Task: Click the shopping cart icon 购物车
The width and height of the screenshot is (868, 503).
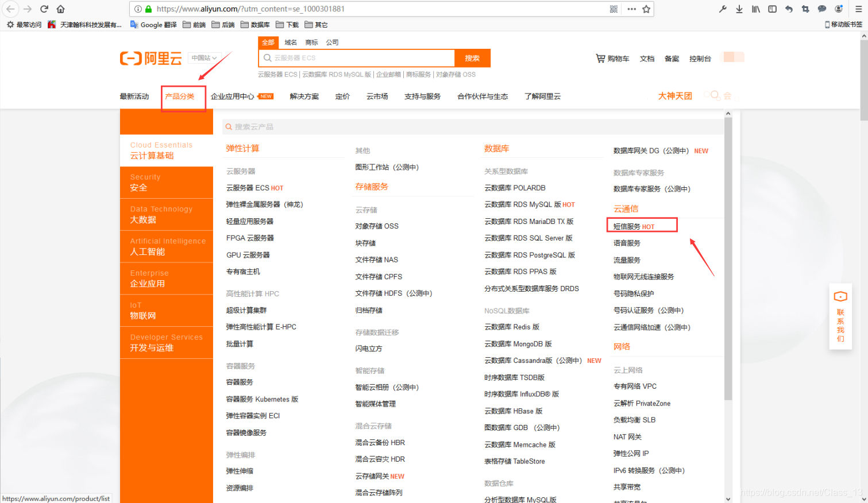Action: point(600,58)
